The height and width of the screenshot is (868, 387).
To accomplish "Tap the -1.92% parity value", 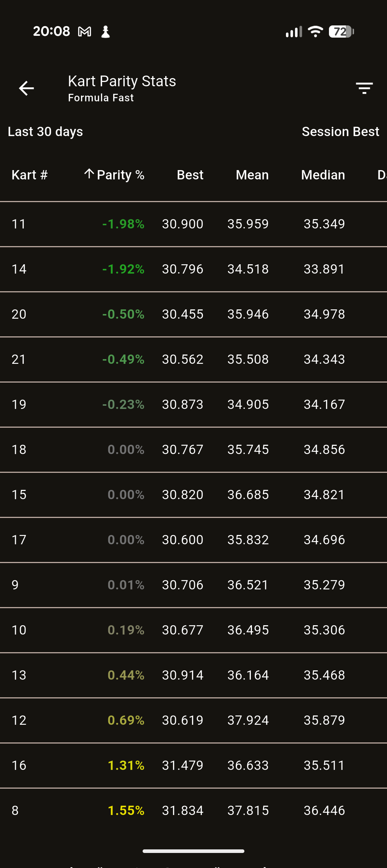I will coord(123,269).
